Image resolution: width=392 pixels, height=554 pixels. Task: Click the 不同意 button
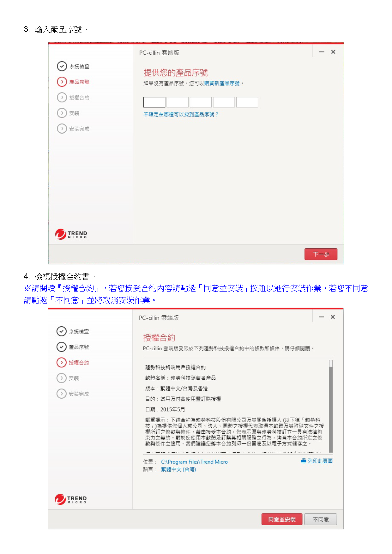[x=320, y=519]
